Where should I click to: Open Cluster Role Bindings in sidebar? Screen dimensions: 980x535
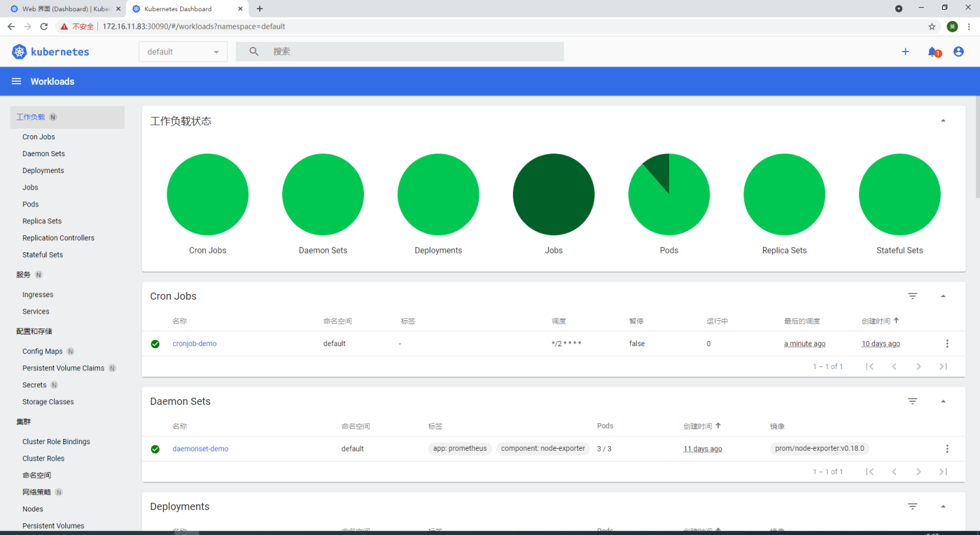point(56,442)
